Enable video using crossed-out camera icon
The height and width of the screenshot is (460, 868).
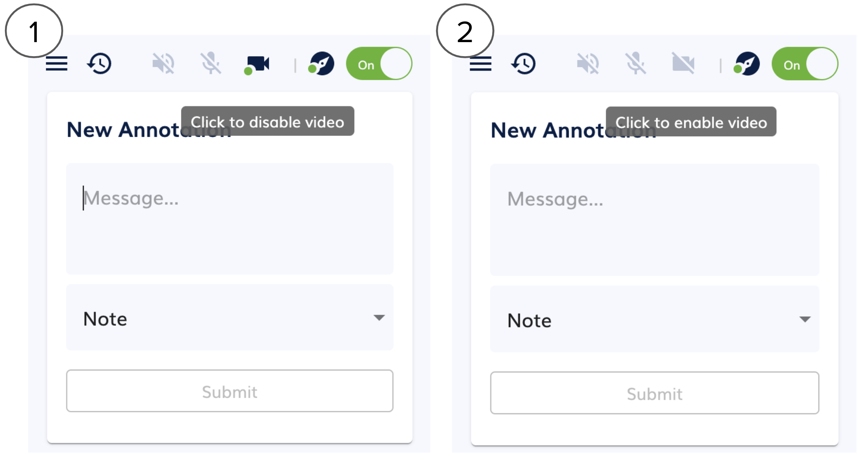pos(683,64)
